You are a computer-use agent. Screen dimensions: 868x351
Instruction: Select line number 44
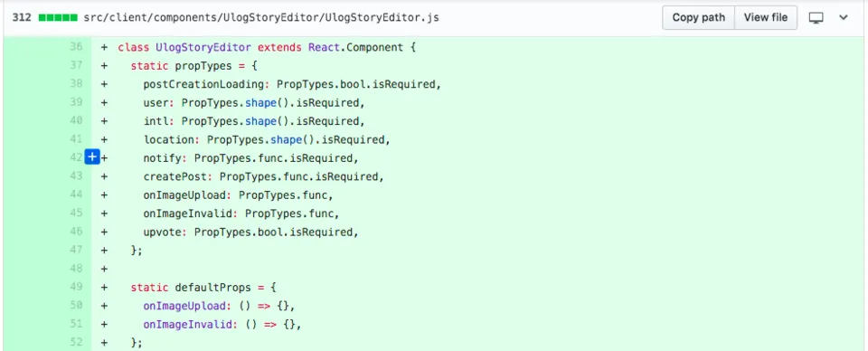[76, 194]
